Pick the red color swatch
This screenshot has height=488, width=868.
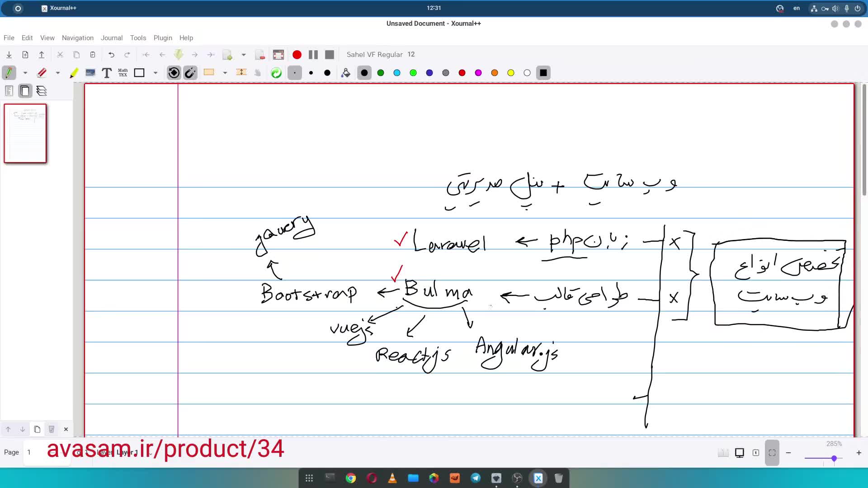tap(462, 73)
